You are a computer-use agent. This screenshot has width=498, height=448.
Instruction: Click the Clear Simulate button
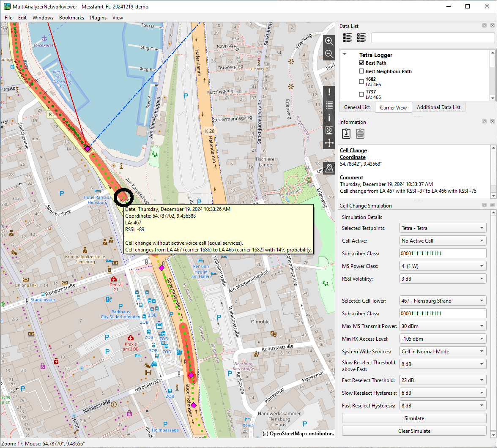[x=414, y=431]
